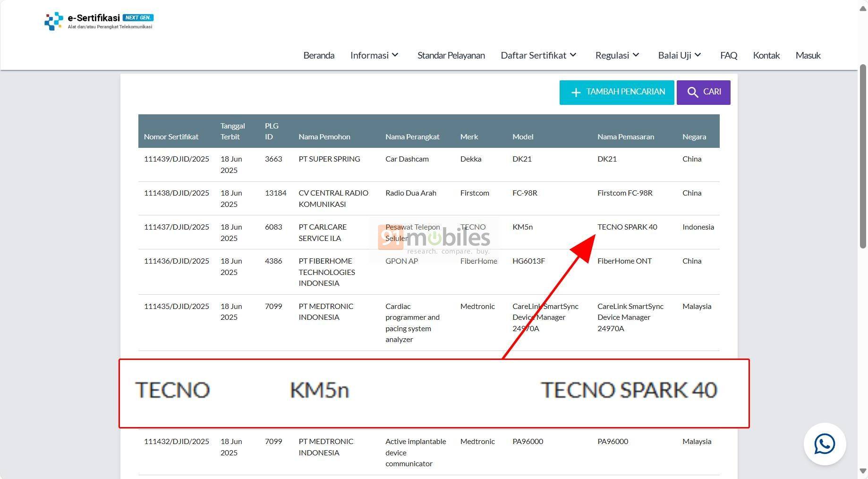This screenshot has height=479, width=868.
Task: Click the CARI search button
Action: pos(703,93)
